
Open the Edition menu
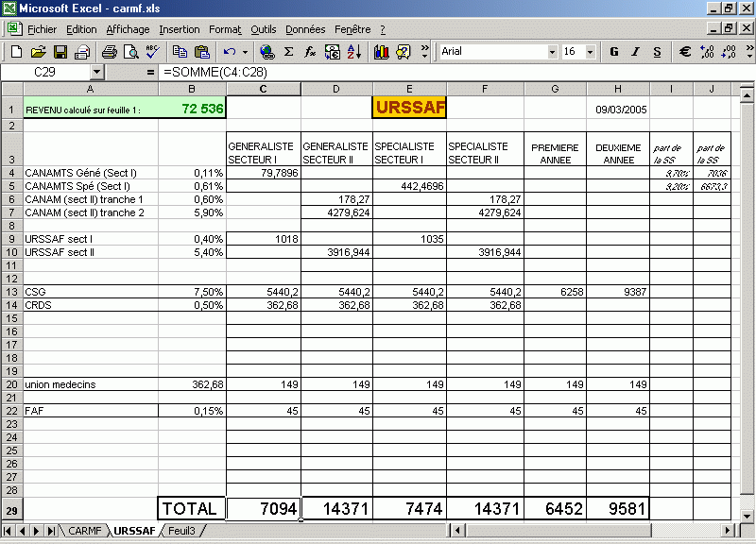(81, 29)
